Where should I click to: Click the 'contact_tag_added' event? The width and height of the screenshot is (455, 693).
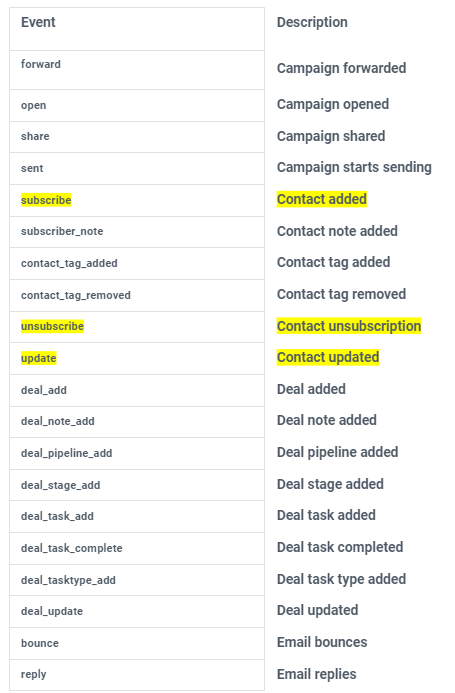pyautogui.click(x=69, y=263)
